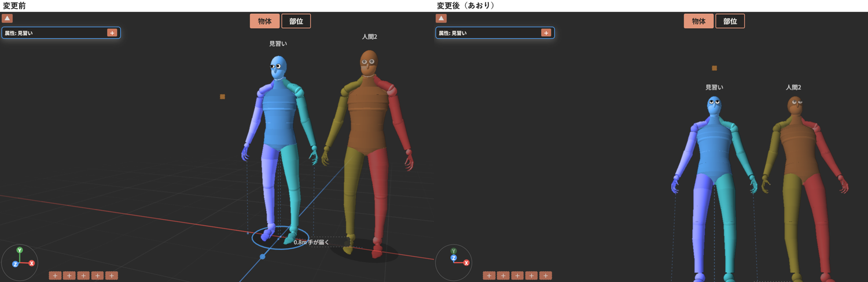868x282 pixels.
Task: Switch to the 部位 tab in the 変更後 view
Action: [730, 21]
